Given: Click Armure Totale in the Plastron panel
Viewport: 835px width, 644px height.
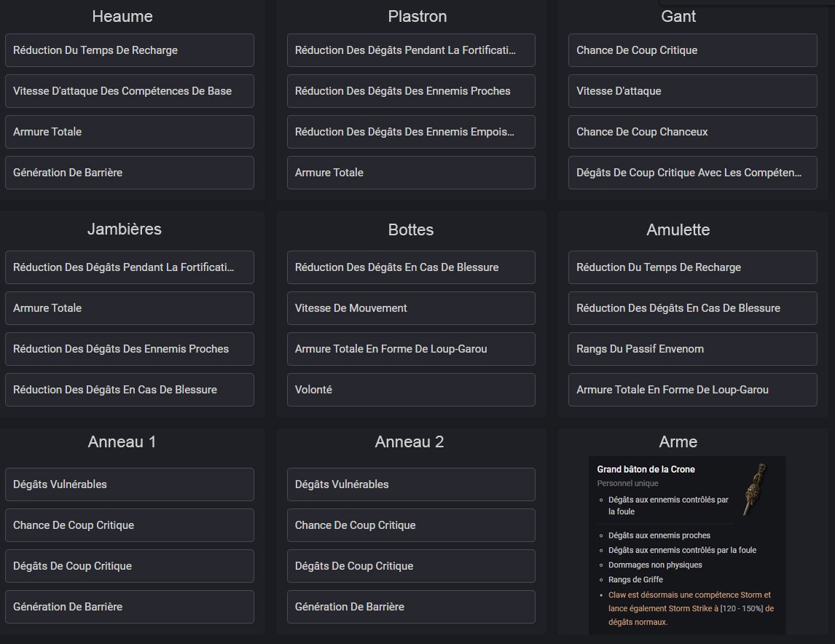Looking at the screenshot, I should (411, 173).
